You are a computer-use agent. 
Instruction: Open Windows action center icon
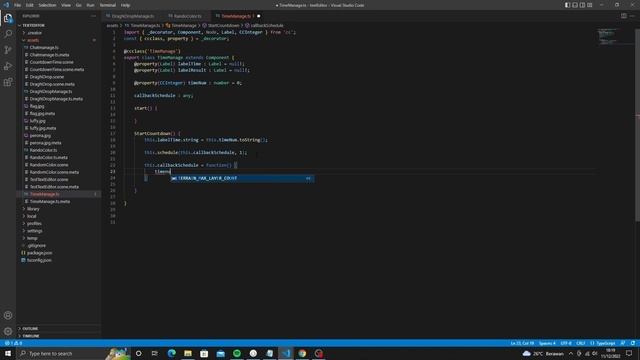coord(629,353)
